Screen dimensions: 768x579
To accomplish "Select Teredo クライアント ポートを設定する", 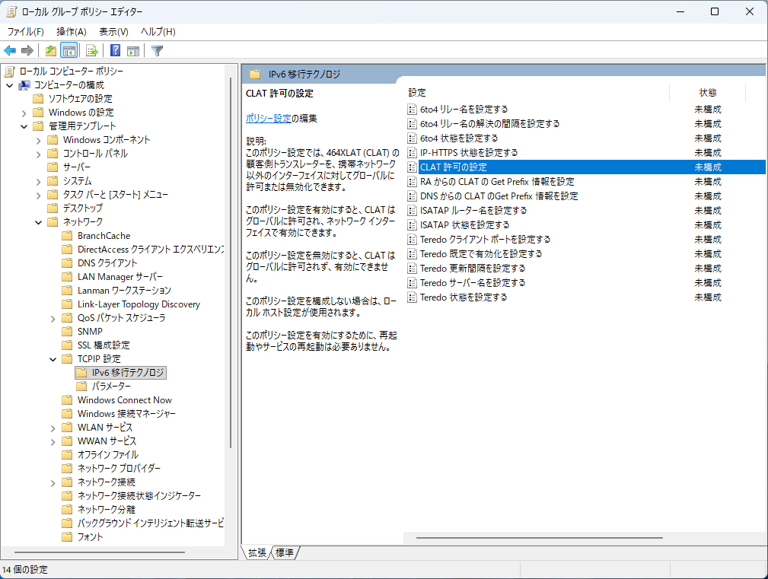I will pos(485,240).
